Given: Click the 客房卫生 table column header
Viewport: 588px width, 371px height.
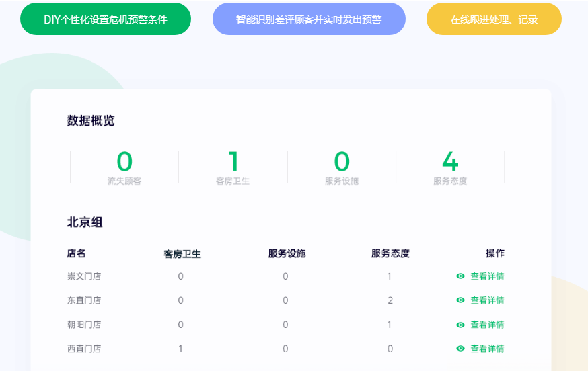Looking at the screenshot, I should [182, 254].
